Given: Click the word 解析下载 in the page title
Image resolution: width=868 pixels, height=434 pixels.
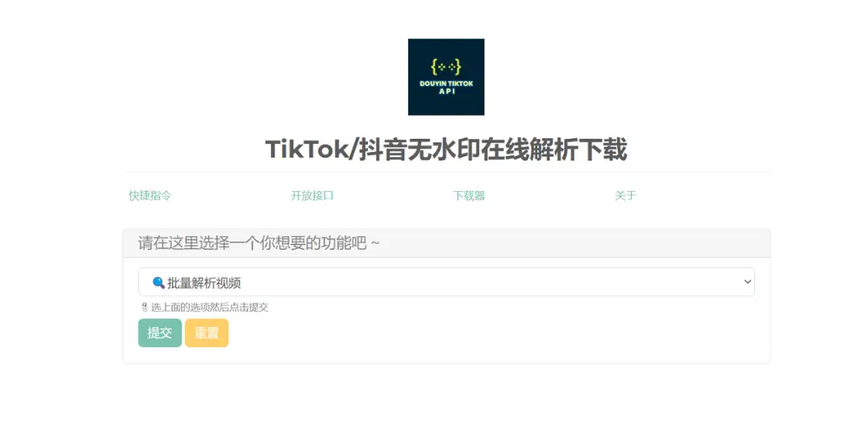Looking at the screenshot, I should coord(577,149).
